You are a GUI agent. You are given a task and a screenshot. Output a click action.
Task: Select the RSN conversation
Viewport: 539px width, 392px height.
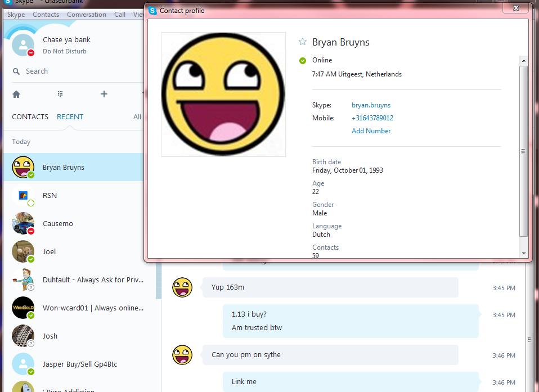74,195
